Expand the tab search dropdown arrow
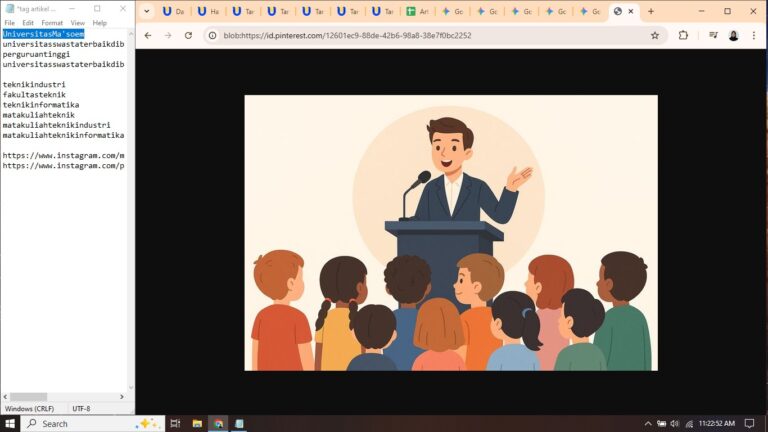 pos(147,11)
